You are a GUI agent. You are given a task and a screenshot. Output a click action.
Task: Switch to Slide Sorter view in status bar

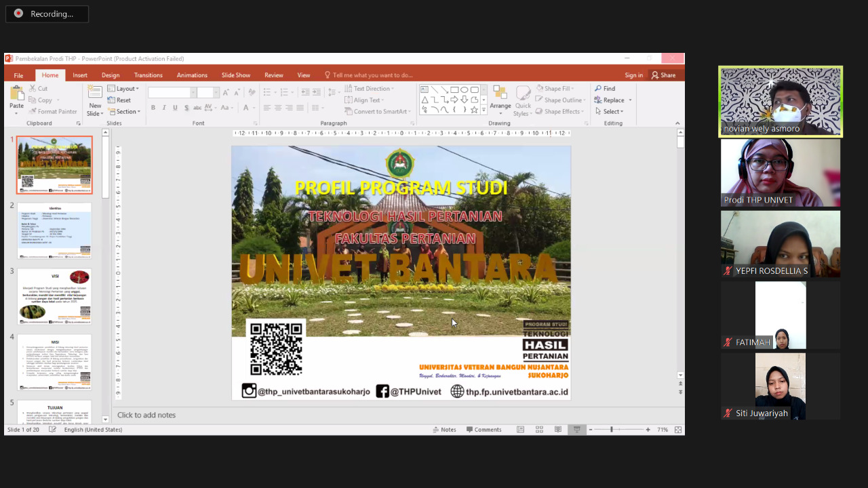(539, 430)
